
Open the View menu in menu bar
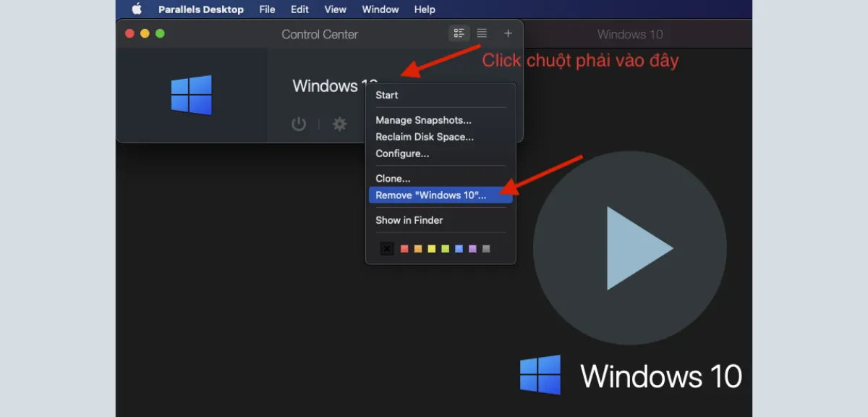pos(335,9)
